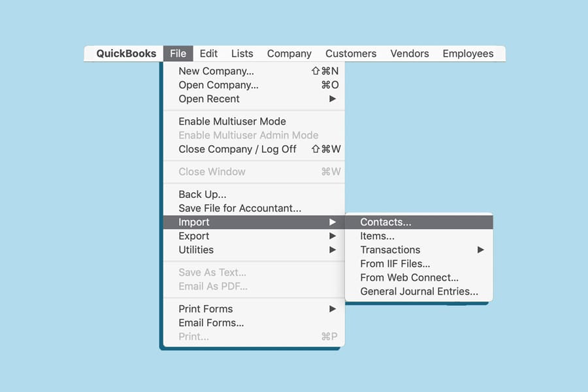Open the QuickBooks application menu
The width and height of the screenshot is (588, 392).
point(126,54)
